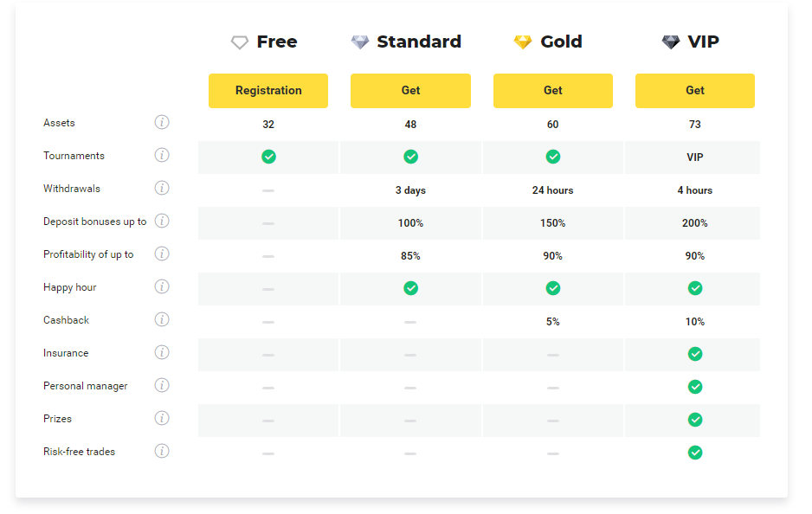This screenshot has width=812, height=514.
Task: Toggle the Insurance checkmark in VIP column
Action: point(695,354)
